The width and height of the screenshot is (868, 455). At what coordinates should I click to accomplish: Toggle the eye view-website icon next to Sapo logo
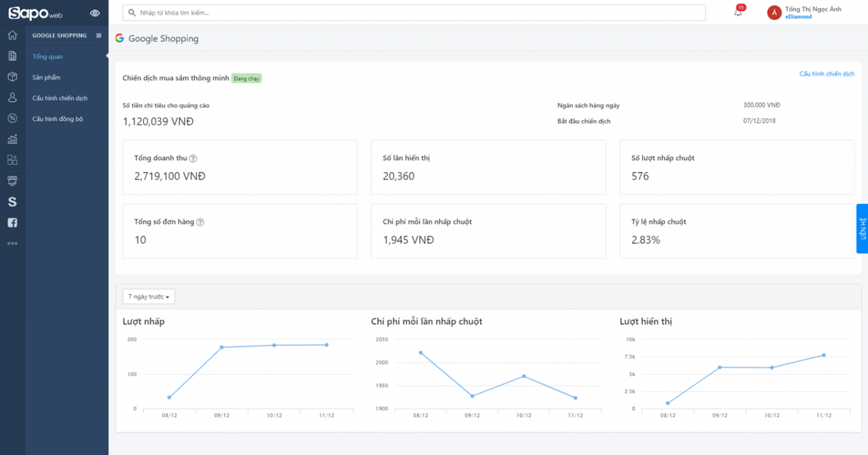point(94,13)
